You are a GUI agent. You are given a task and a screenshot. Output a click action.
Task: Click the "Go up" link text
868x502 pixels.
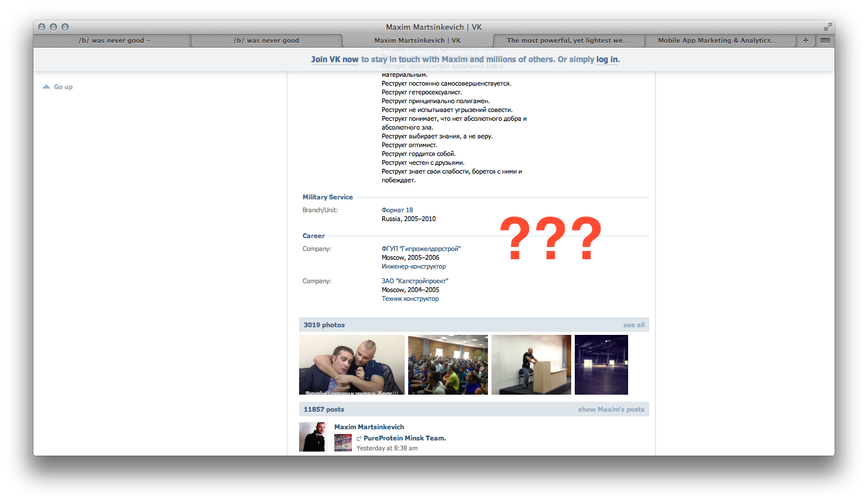tap(63, 87)
